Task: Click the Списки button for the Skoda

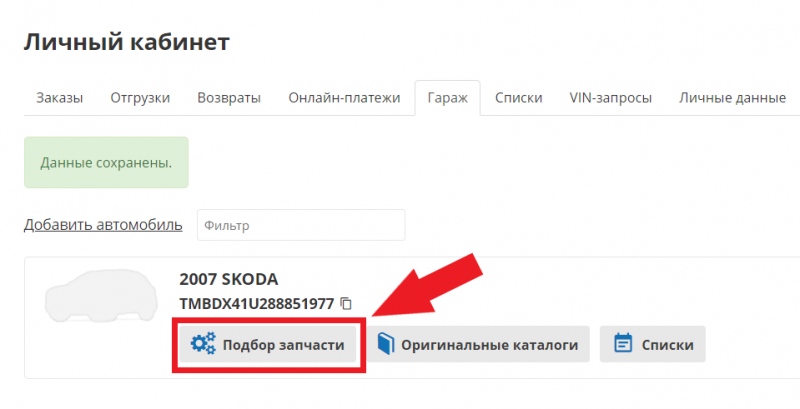Action: tap(653, 344)
